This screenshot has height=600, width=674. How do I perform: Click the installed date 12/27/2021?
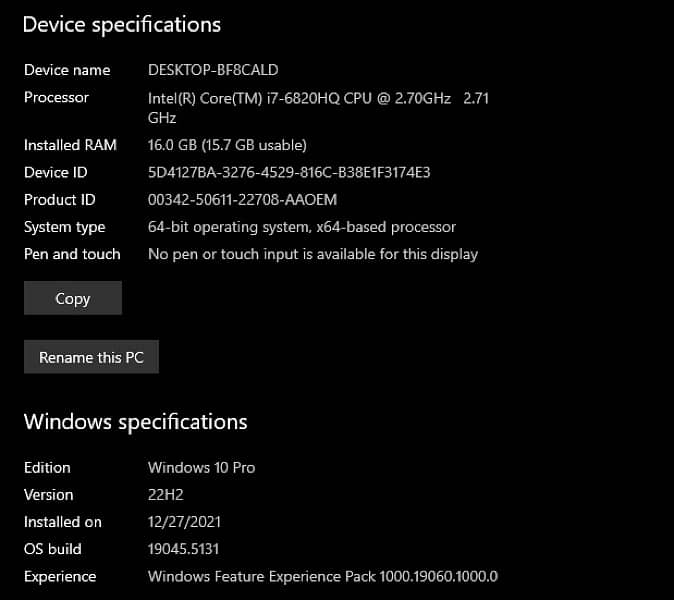click(184, 521)
